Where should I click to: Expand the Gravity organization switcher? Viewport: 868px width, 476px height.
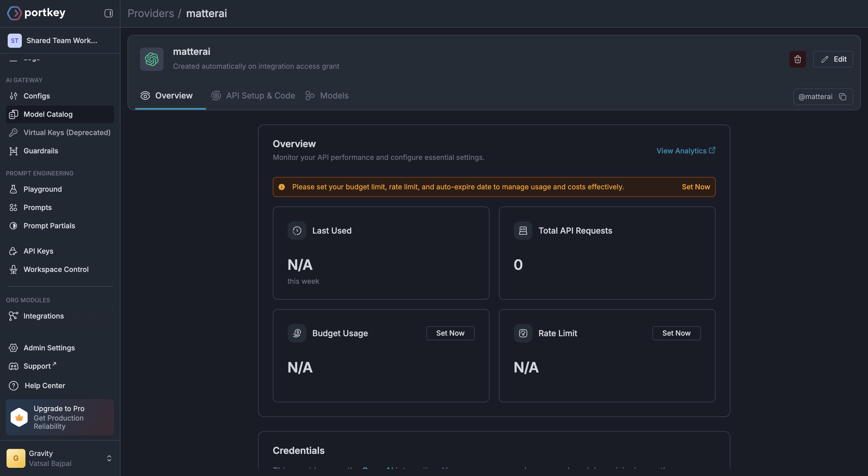click(x=109, y=458)
